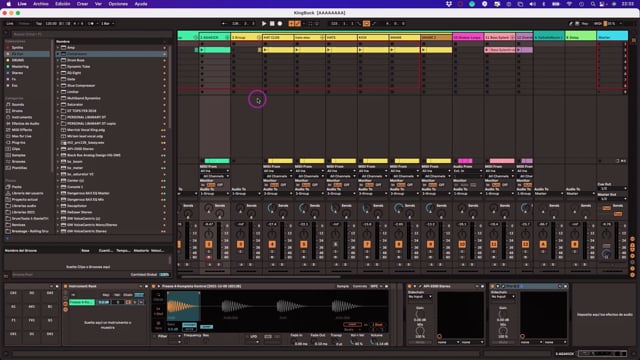This screenshot has height=360, width=640.
Task: Enable MIDI map mode button
Action: (x=598, y=24)
